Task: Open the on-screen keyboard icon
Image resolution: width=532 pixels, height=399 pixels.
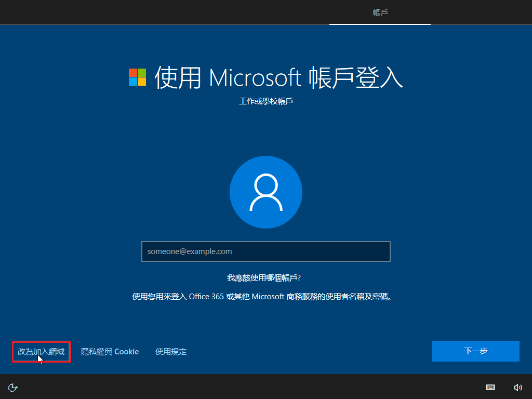Action: click(490, 387)
